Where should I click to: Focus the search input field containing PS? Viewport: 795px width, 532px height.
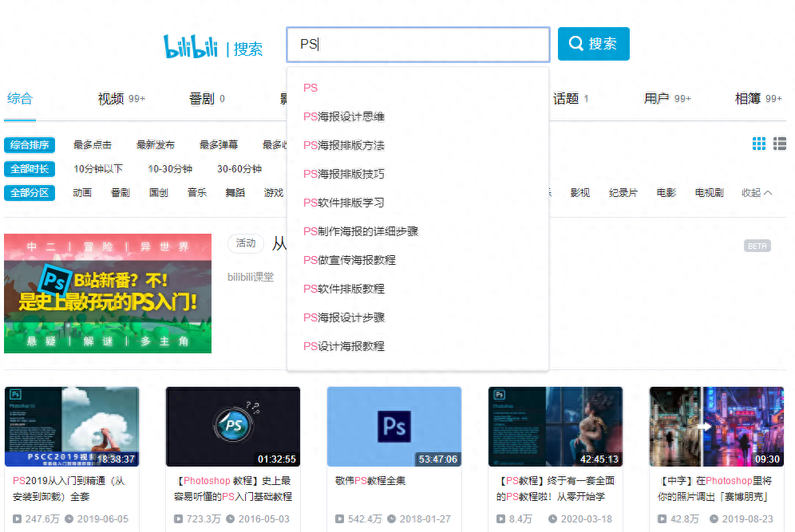[418, 45]
